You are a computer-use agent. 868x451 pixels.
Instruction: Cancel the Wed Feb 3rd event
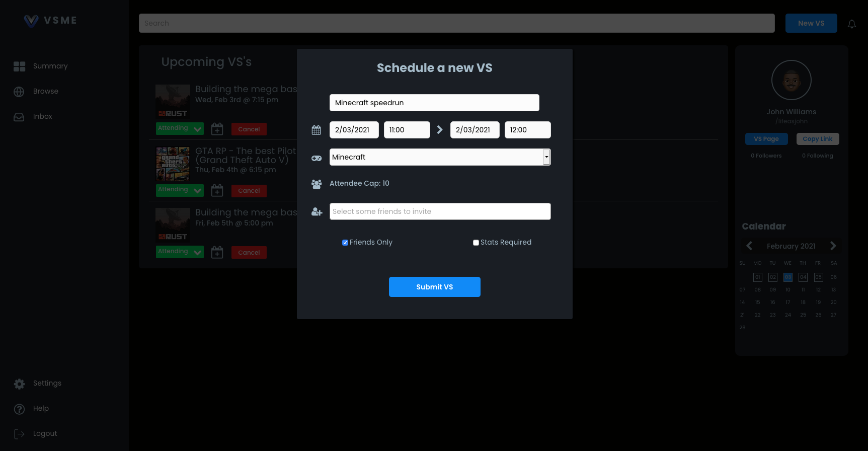[x=249, y=129]
